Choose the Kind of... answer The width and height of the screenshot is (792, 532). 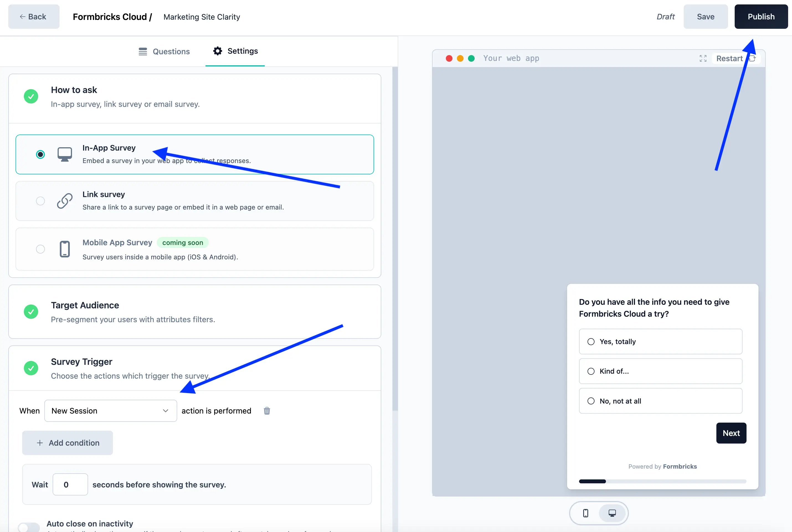point(660,371)
